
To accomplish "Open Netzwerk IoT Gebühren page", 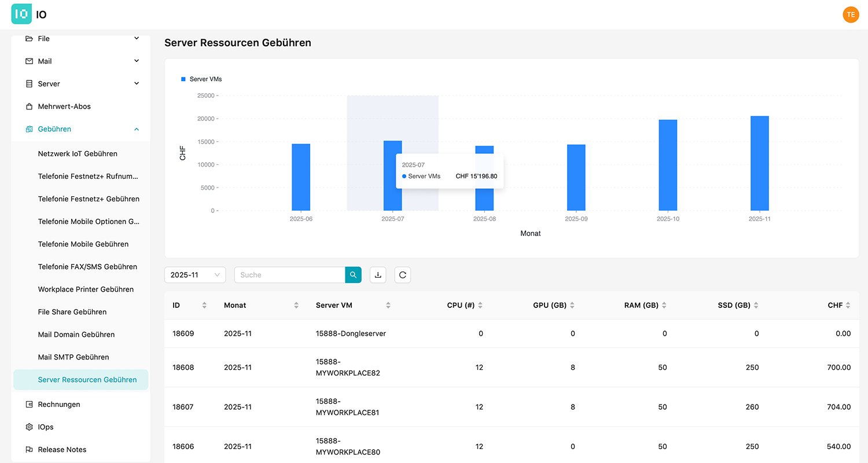I will 78,154.
